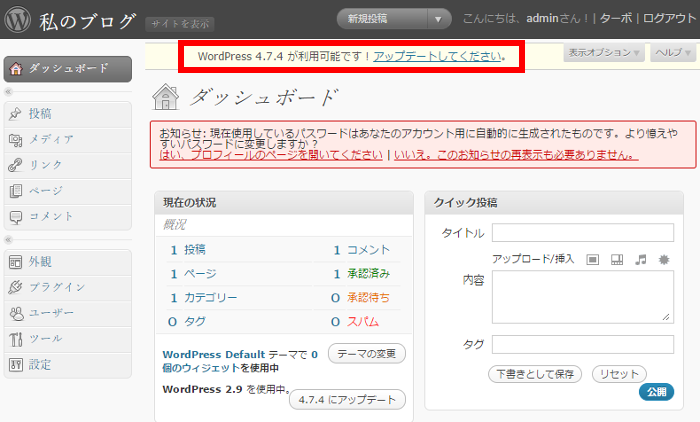This screenshot has height=422, width=700.
Task: Click the タグ link in overview
Action: [x=195, y=322]
